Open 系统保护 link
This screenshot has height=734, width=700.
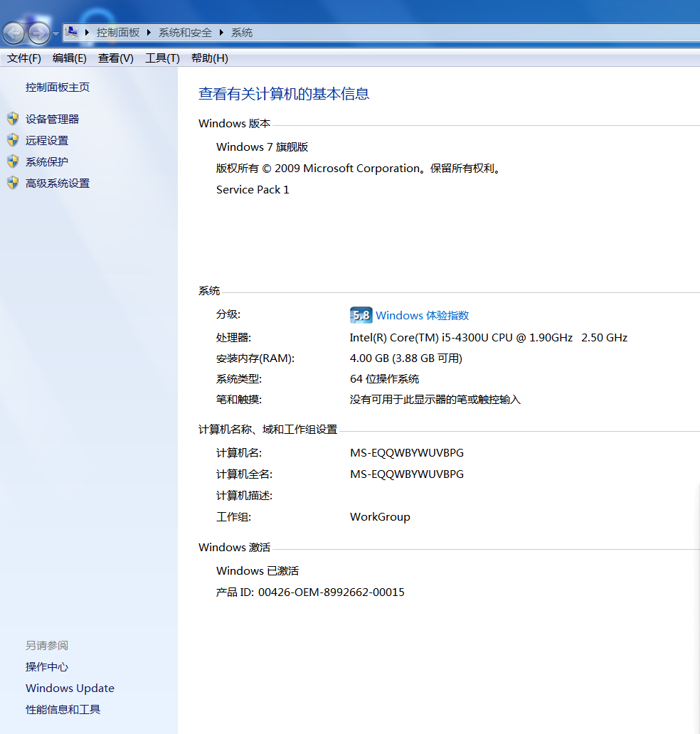47,162
